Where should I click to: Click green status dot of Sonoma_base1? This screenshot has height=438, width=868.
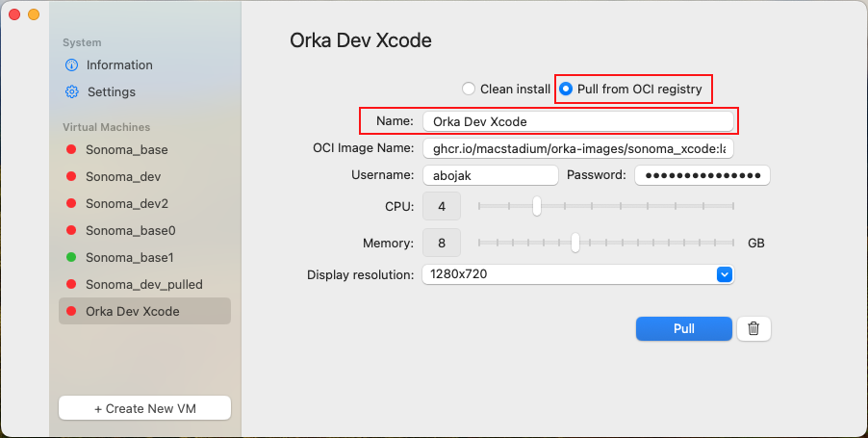click(x=71, y=258)
